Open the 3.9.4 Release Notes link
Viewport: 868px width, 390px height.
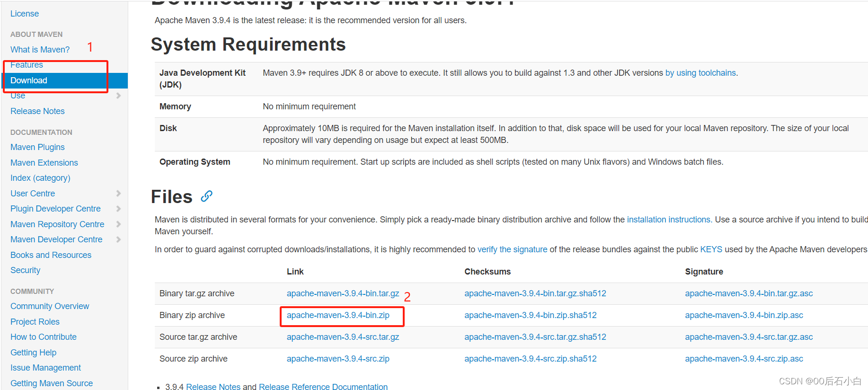pos(213,387)
